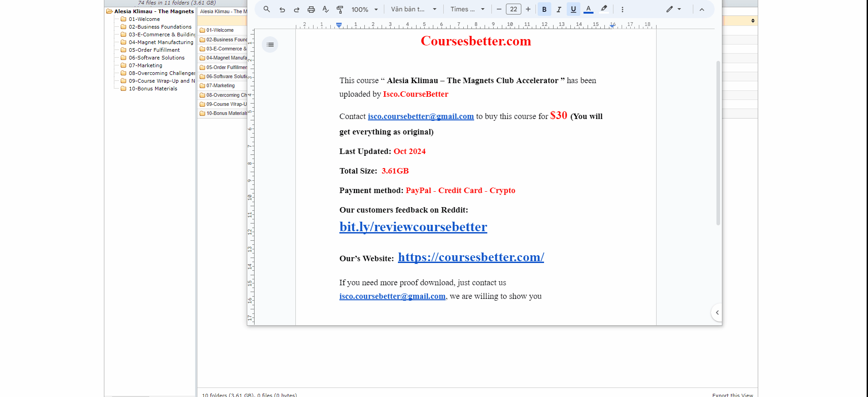Choose the text color button
Image resolution: width=868 pixels, height=397 pixels.
pos(588,10)
